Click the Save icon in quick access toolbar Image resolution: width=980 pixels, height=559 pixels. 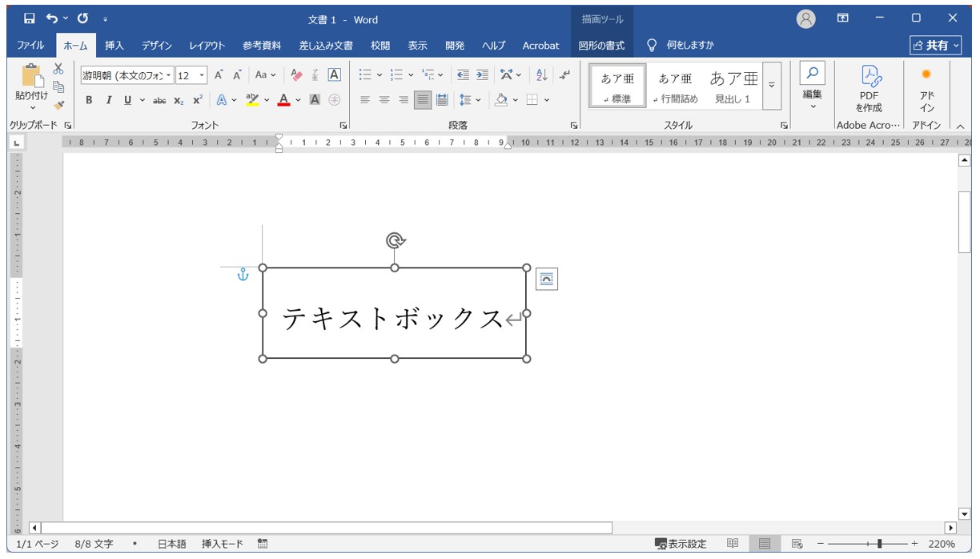pos(29,18)
